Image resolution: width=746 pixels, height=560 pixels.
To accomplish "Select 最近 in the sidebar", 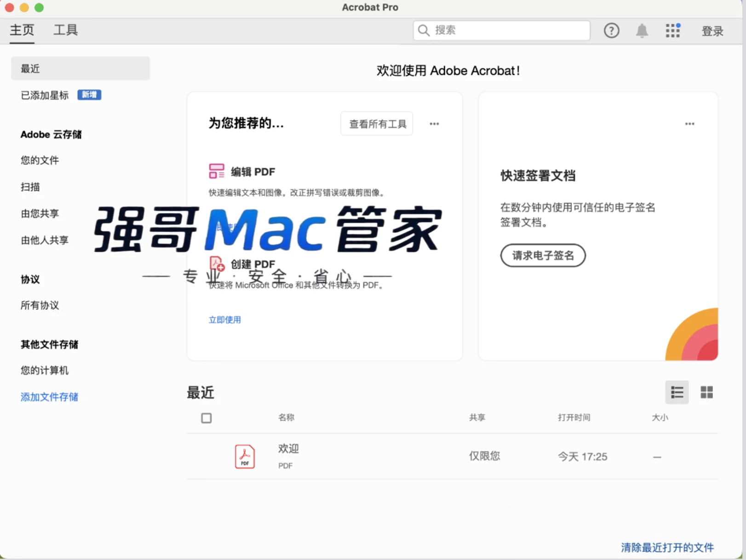I will tap(80, 69).
